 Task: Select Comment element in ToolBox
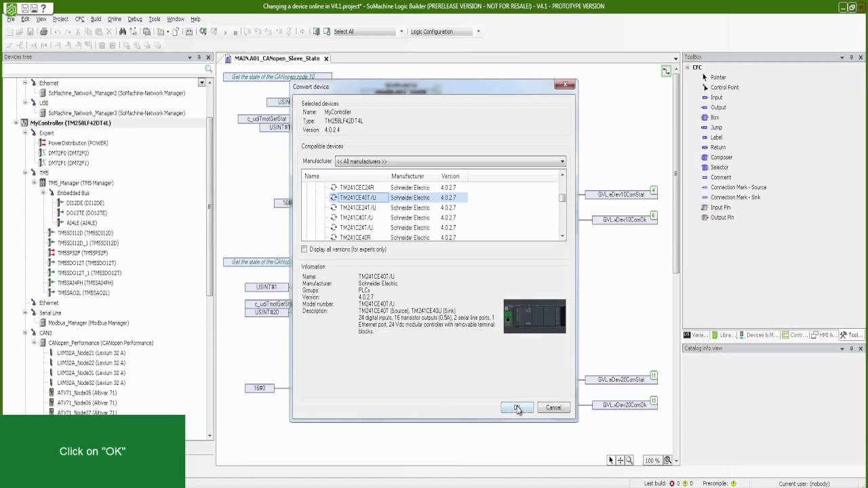coord(721,178)
